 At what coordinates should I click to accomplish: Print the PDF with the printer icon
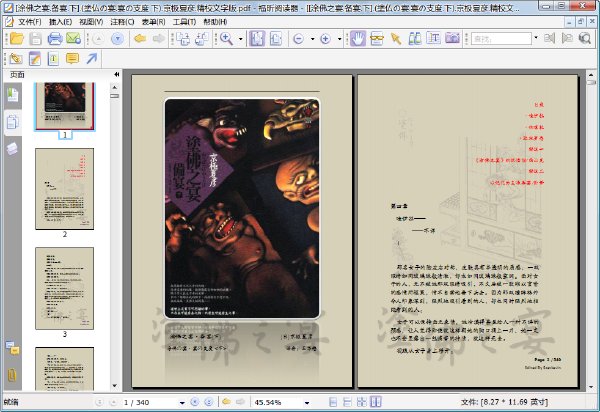point(55,39)
